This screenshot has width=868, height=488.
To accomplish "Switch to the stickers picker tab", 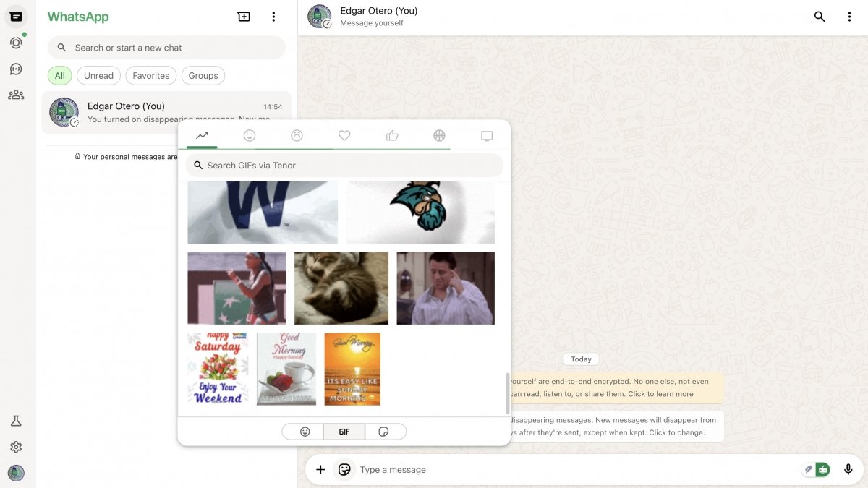I will point(384,432).
